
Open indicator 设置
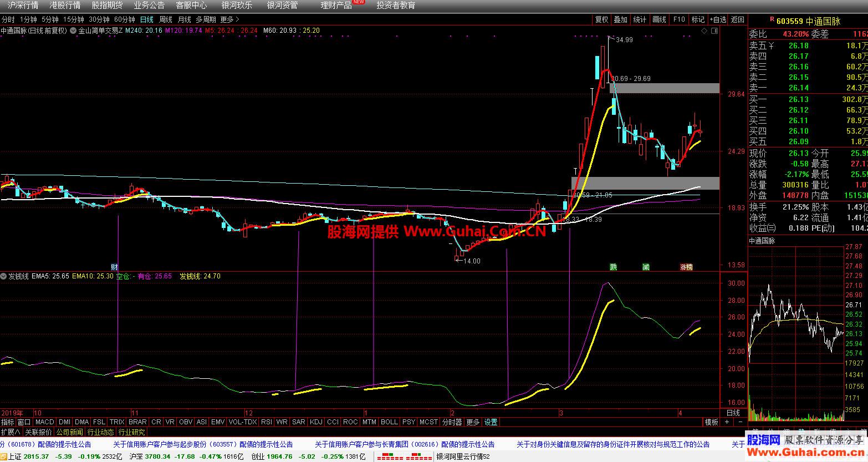pyautogui.click(x=491, y=422)
